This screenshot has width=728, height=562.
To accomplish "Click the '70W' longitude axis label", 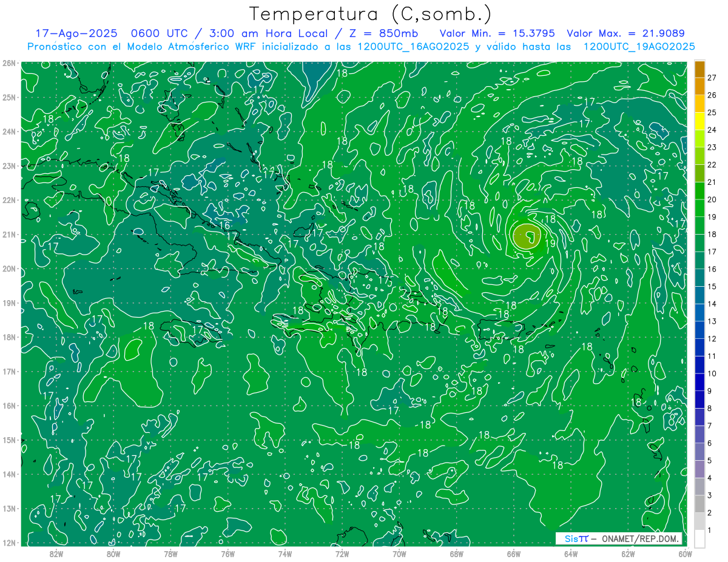I will 399,554.
